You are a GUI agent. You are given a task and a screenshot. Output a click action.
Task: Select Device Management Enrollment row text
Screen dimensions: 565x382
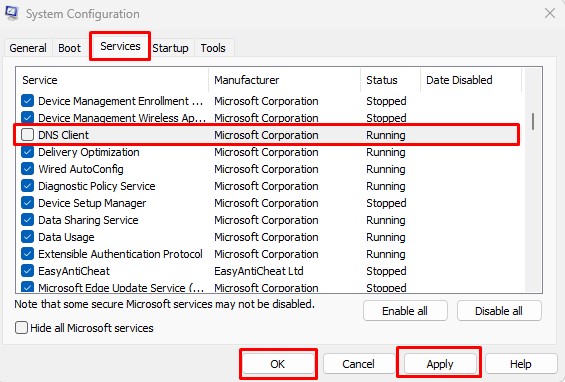[x=120, y=101]
